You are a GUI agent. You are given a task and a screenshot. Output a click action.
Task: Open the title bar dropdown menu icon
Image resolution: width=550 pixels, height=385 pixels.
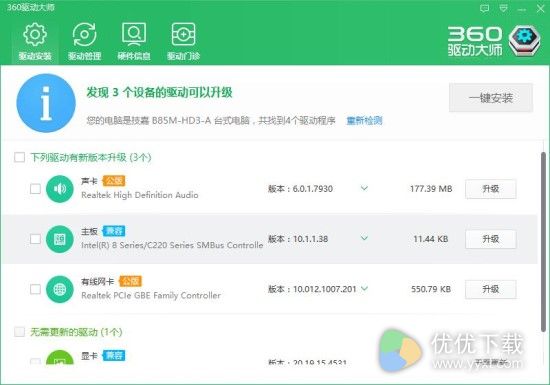point(503,8)
